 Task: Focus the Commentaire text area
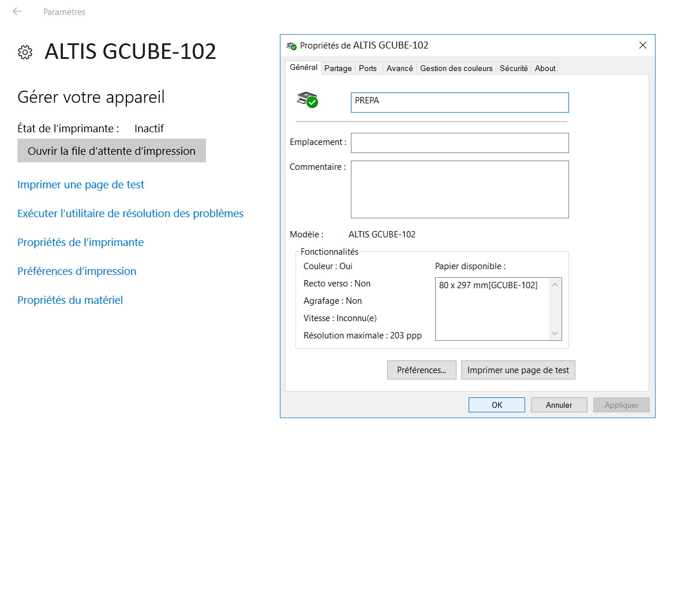[459, 189]
